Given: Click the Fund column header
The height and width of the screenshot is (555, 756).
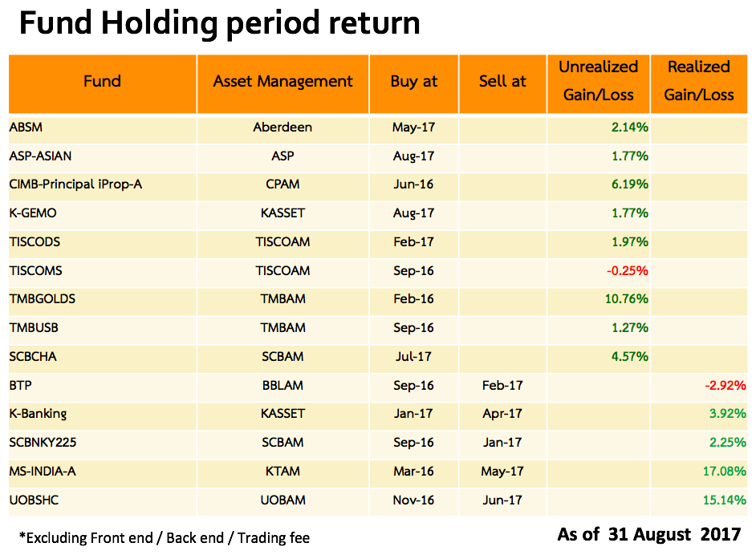Looking at the screenshot, I should point(102,81).
